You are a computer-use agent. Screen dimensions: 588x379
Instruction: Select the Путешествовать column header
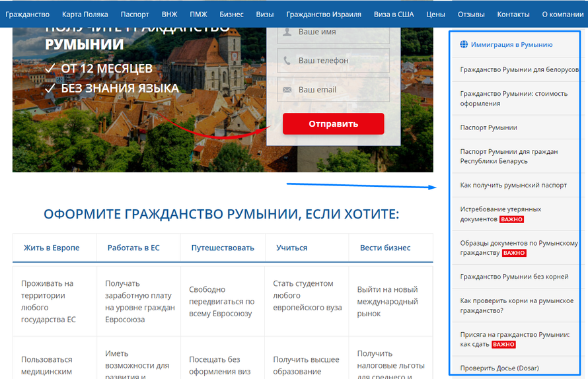pyautogui.click(x=223, y=248)
